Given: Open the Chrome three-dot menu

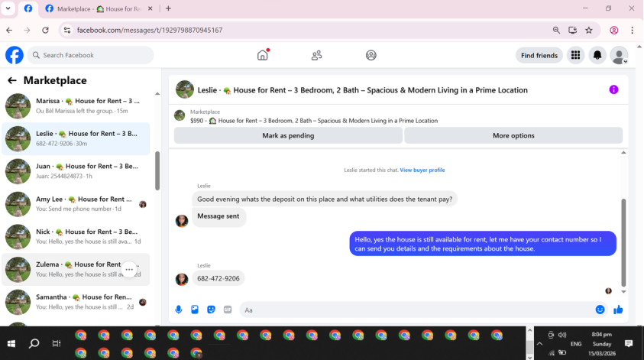Looking at the screenshot, I should pyautogui.click(x=632, y=30).
